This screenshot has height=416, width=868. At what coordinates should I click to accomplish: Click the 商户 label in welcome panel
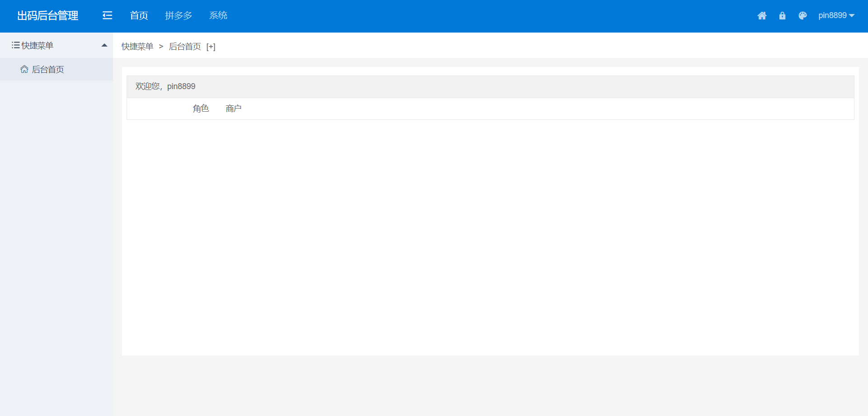point(233,109)
